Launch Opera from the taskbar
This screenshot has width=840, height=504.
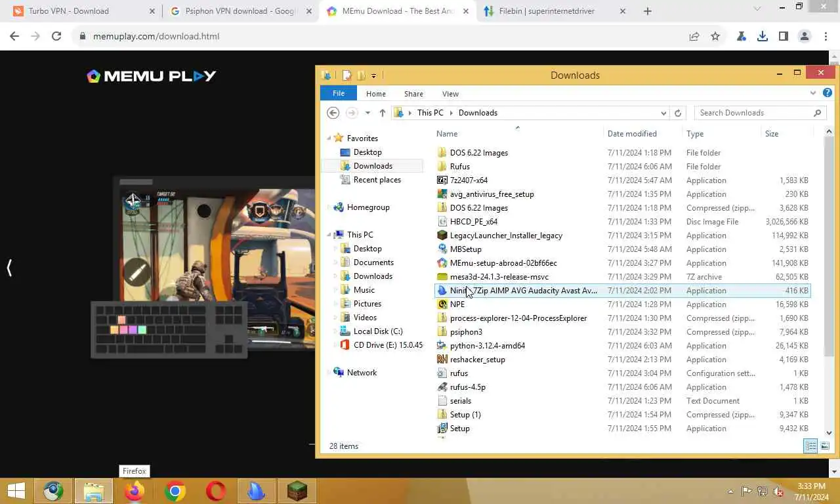216,491
